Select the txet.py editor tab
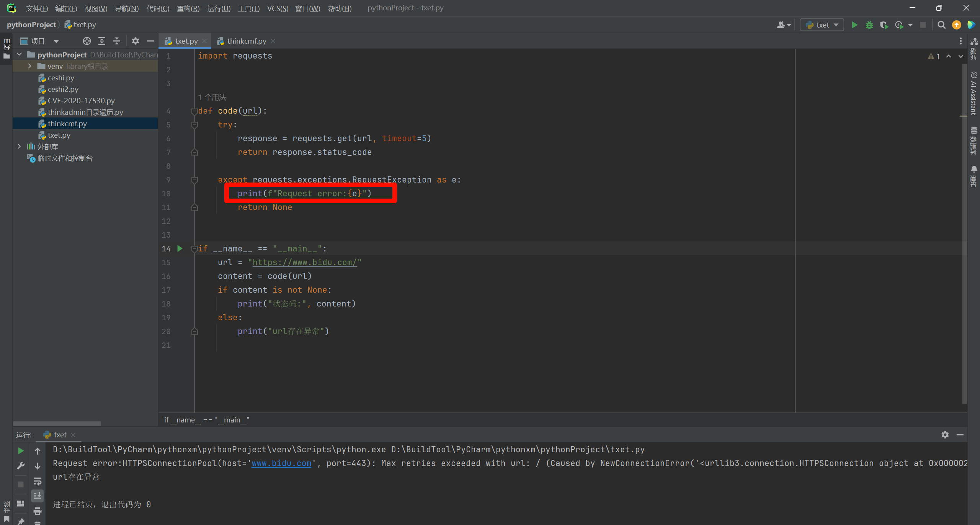This screenshot has height=525, width=980. coord(186,41)
